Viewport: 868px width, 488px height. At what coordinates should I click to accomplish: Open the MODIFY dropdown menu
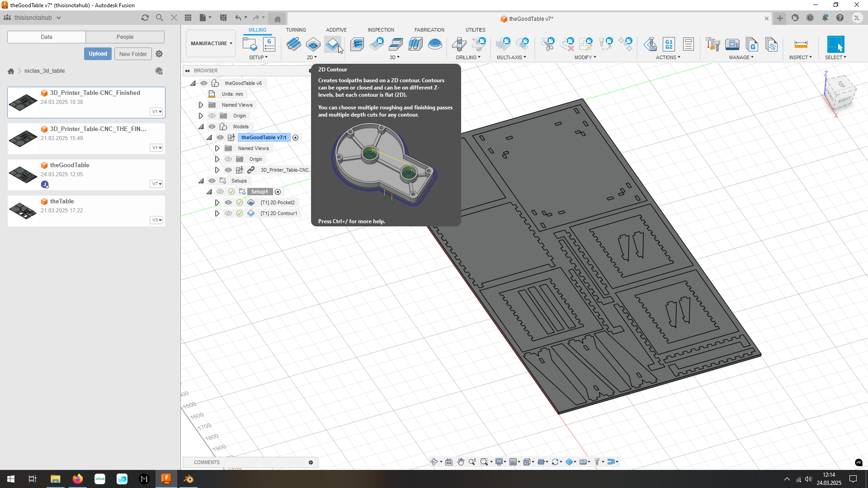coord(585,57)
